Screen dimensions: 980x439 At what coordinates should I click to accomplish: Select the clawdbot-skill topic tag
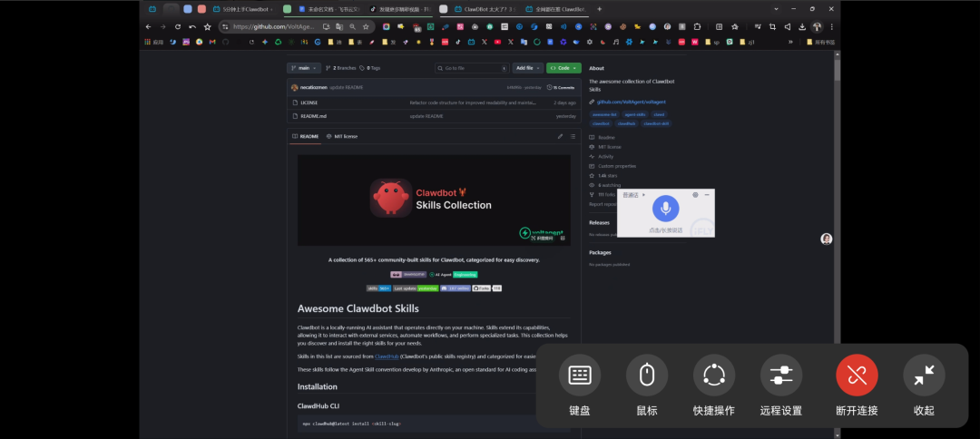656,123
